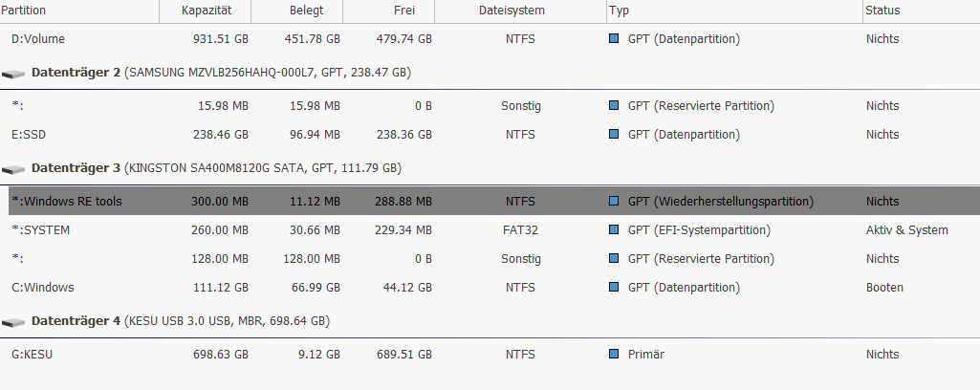Click blue icon beside EFI-Systempartition
The height and width of the screenshot is (390, 980).
[614, 229]
